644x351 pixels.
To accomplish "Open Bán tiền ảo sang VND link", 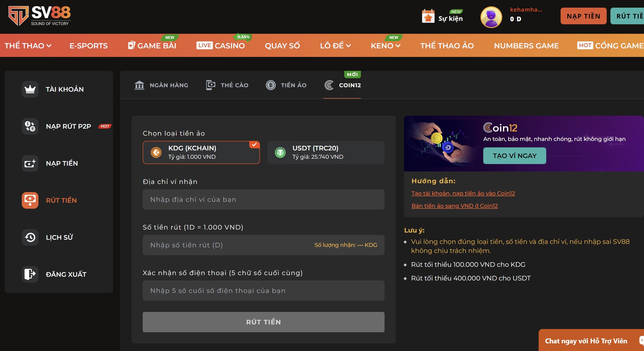I will click(x=455, y=206).
